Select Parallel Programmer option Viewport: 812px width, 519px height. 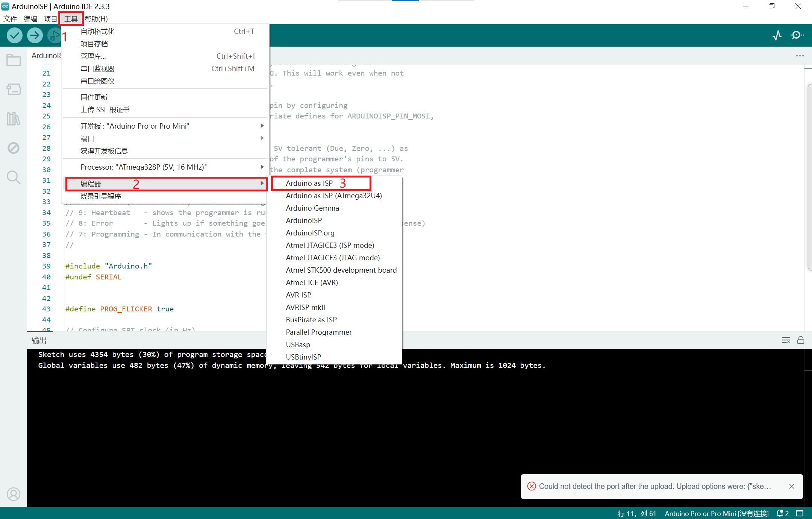334,332
